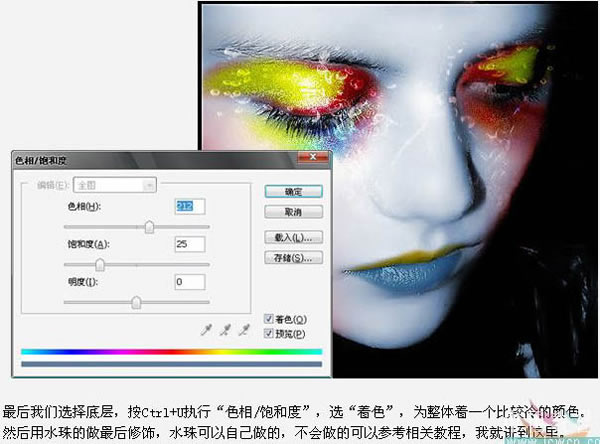Screen dimensions: 600x444
Task: Click the blue result color bar
Action: (171, 364)
